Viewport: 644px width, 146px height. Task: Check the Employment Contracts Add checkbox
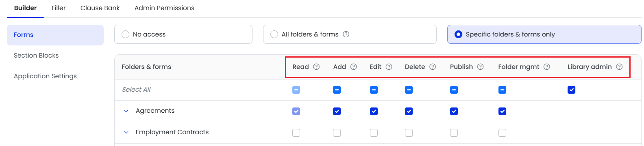click(x=337, y=133)
